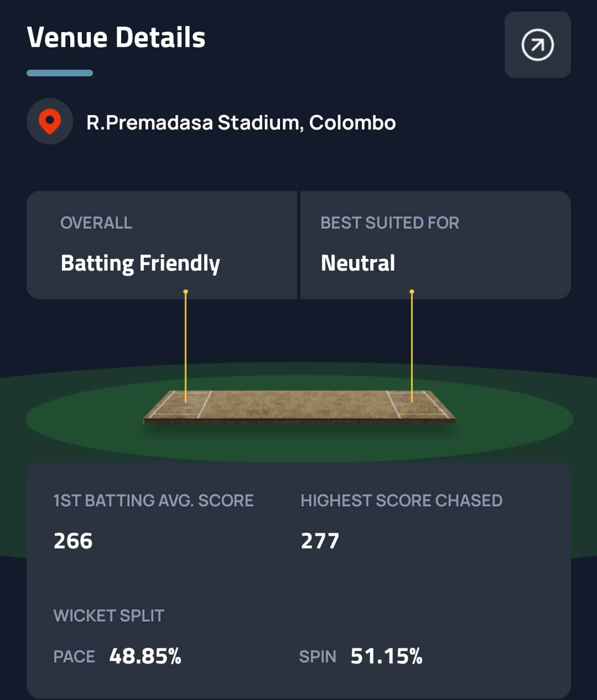Select the R.Premadasa Stadium, Colombo venue name
Image resolution: width=597 pixels, height=700 pixels.
(241, 122)
